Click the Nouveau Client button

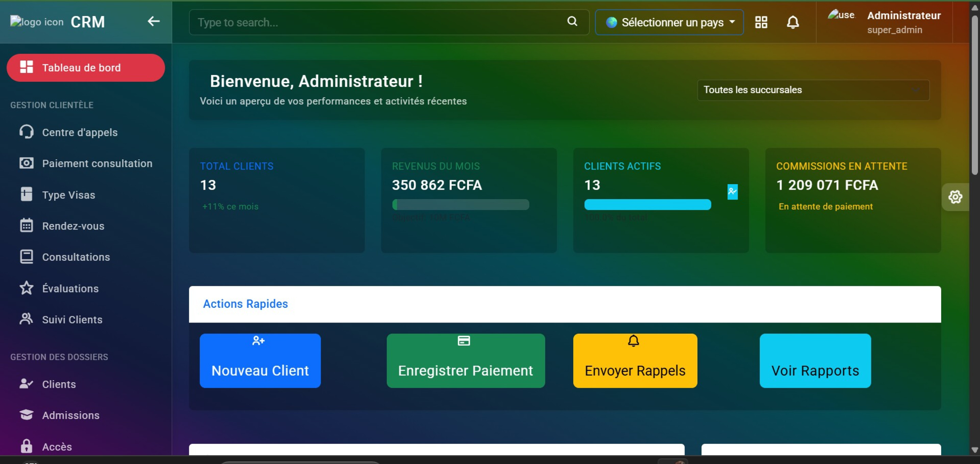click(x=260, y=361)
